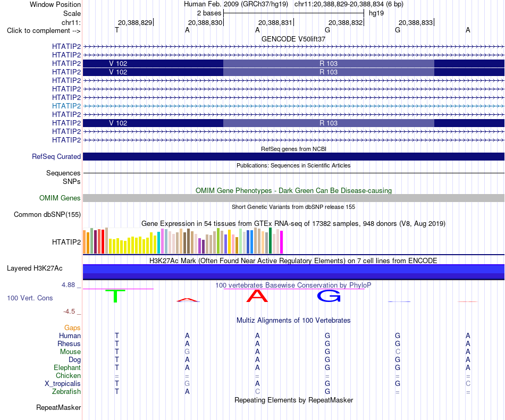Click the C base in the X_tropicalis row
Viewport: 505px width, 420px height.
click(x=468, y=384)
